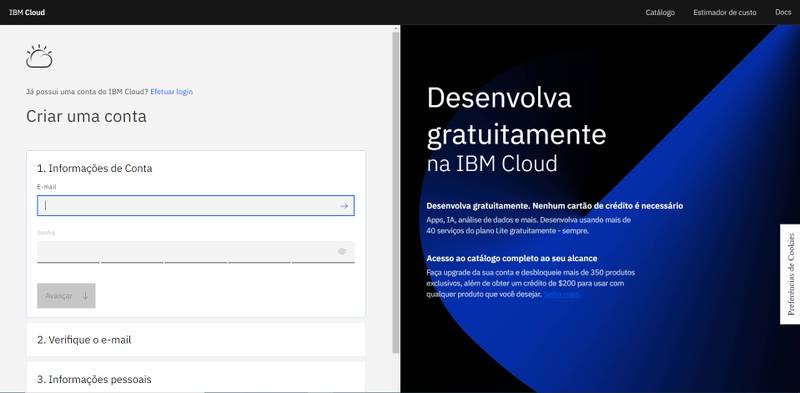Screen dimensions: 800x393
Task: Click 'na IBM Cloud' subtitle text
Action: coord(492,164)
